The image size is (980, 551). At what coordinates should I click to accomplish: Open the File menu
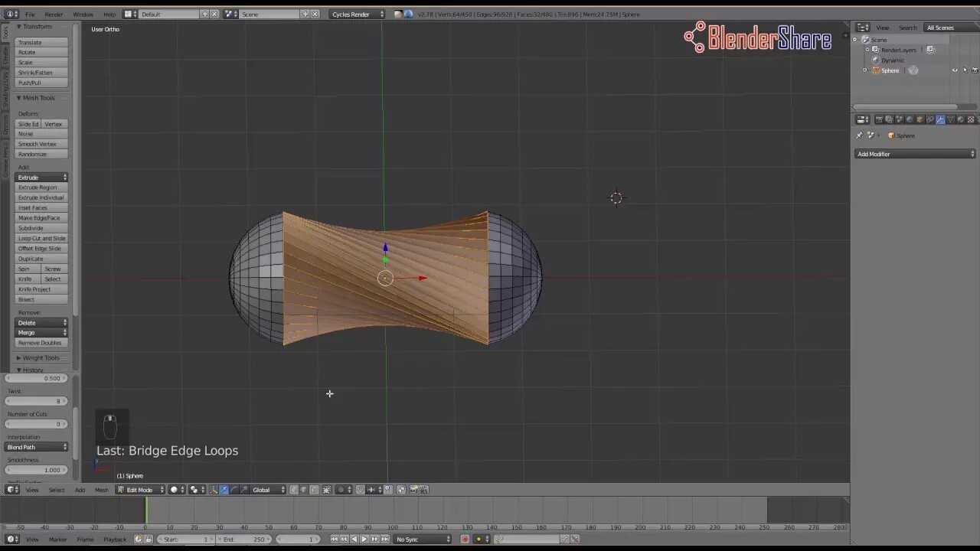(x=30, y=14)
